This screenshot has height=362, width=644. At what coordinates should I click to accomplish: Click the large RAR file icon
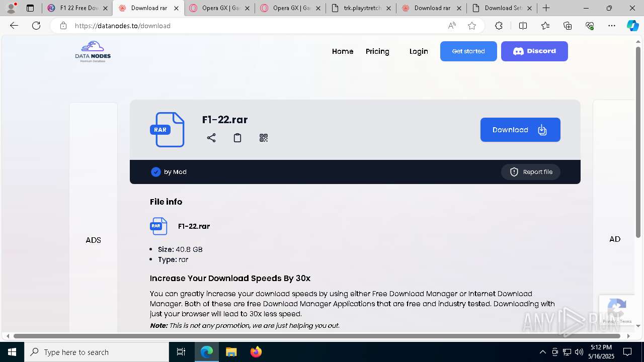coord(167,130)
